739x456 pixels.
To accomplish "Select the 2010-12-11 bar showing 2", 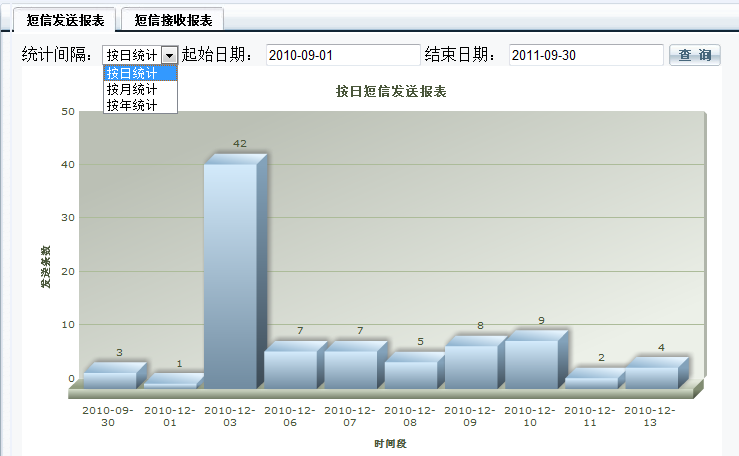I will [x=590, y=382].
